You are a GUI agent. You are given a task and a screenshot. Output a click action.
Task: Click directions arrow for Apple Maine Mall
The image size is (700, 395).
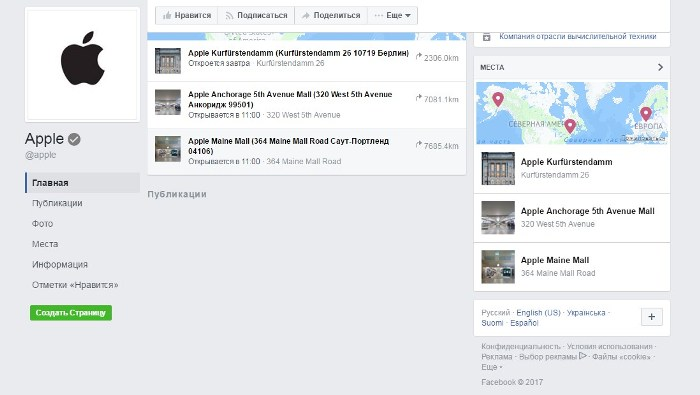coord(418,145)
